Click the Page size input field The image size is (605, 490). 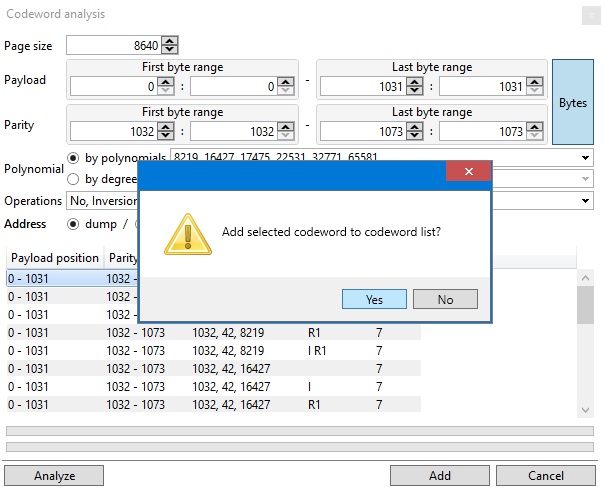pyautogui.click(x=114, y=45)
